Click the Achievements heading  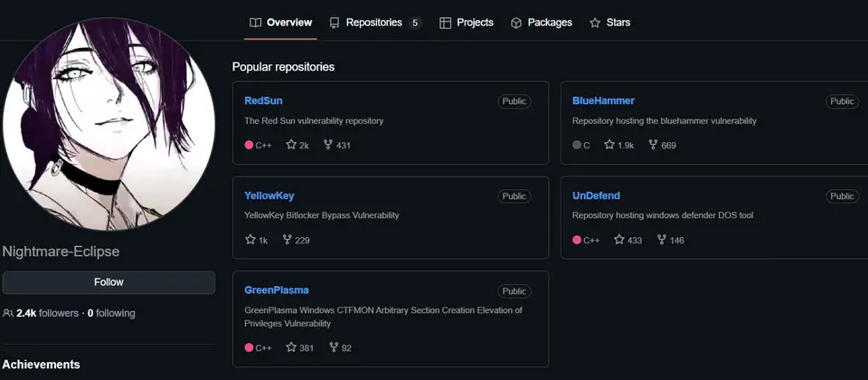pos(41,365)
